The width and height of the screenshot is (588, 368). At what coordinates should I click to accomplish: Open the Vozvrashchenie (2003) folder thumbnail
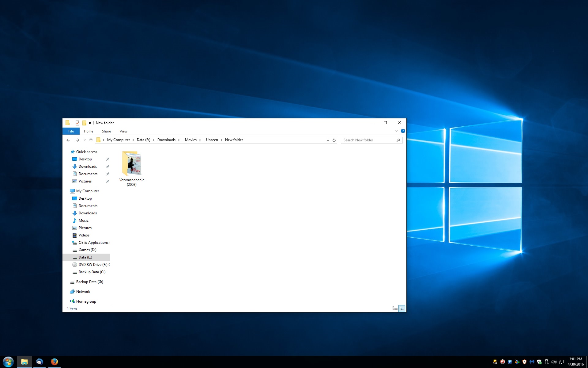point(132,164)
